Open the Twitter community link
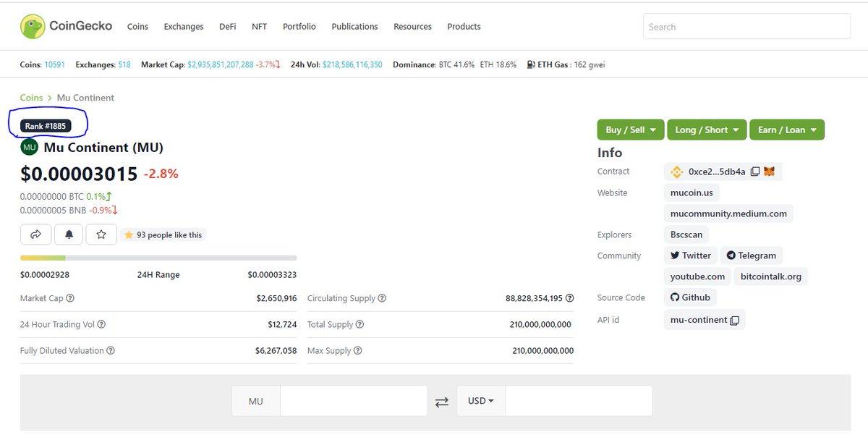 (691, 255)
